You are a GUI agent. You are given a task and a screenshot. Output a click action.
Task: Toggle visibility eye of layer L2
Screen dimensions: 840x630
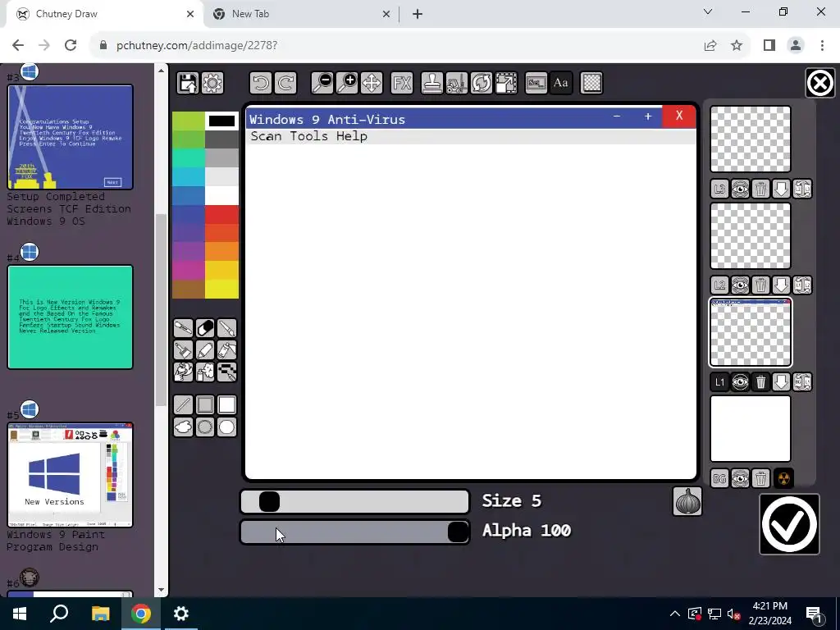click(741, 285)
